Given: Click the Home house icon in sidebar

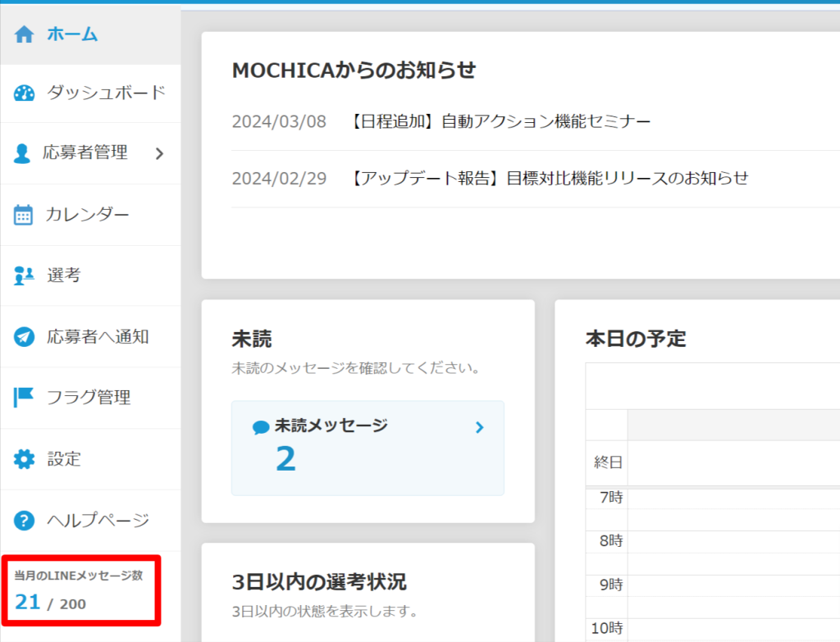Looking at the screenshot, I should click(25, 34).
